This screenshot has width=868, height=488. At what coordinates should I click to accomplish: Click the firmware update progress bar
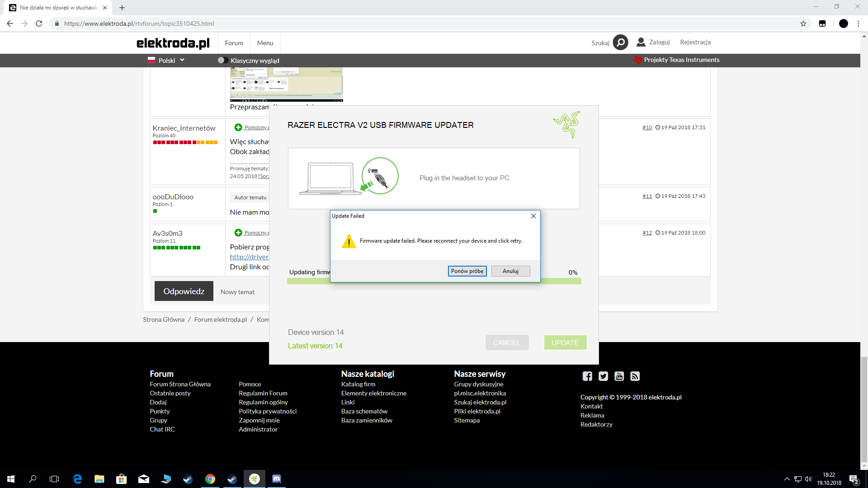point(434,281)
